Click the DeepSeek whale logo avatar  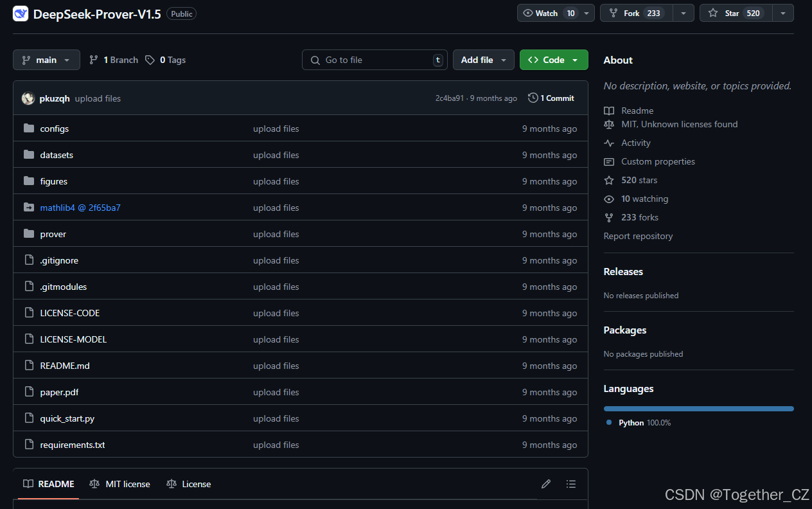21,13
